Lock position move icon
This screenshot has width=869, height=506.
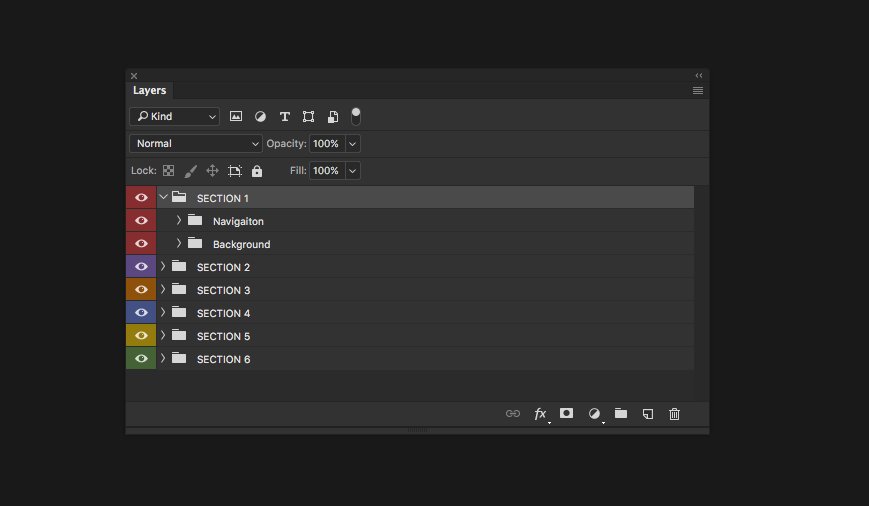[212, 171]
